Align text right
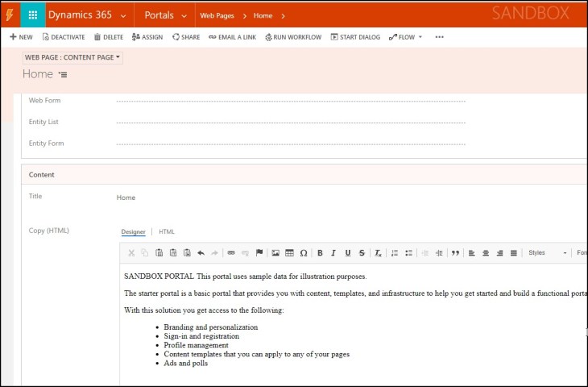The width and height of the screenshot is (588, 387). 499,253
